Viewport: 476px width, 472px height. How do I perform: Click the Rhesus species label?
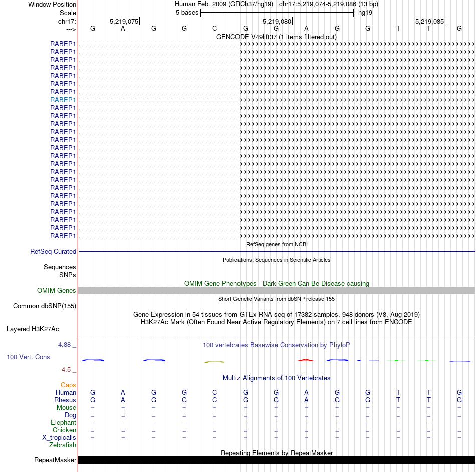(x=65, y=400)
